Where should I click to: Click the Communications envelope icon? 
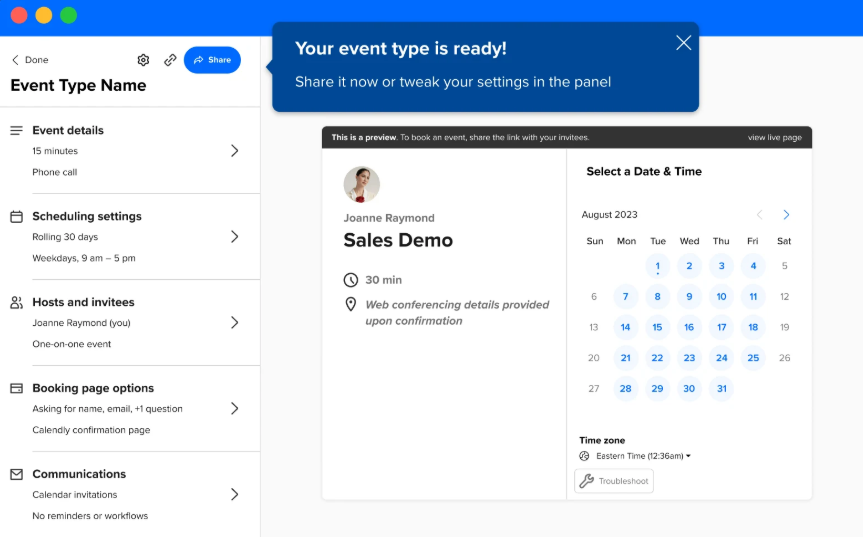17,474
